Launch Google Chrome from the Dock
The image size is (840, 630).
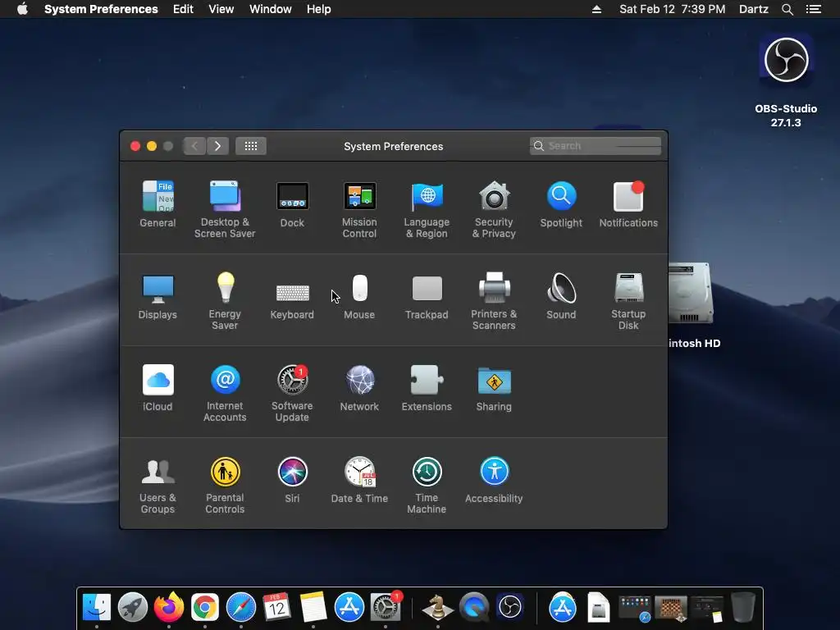tap(204, 608)
